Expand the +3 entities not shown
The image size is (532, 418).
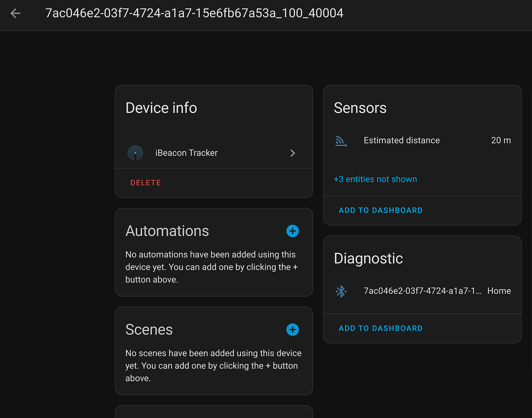point(375,179)
